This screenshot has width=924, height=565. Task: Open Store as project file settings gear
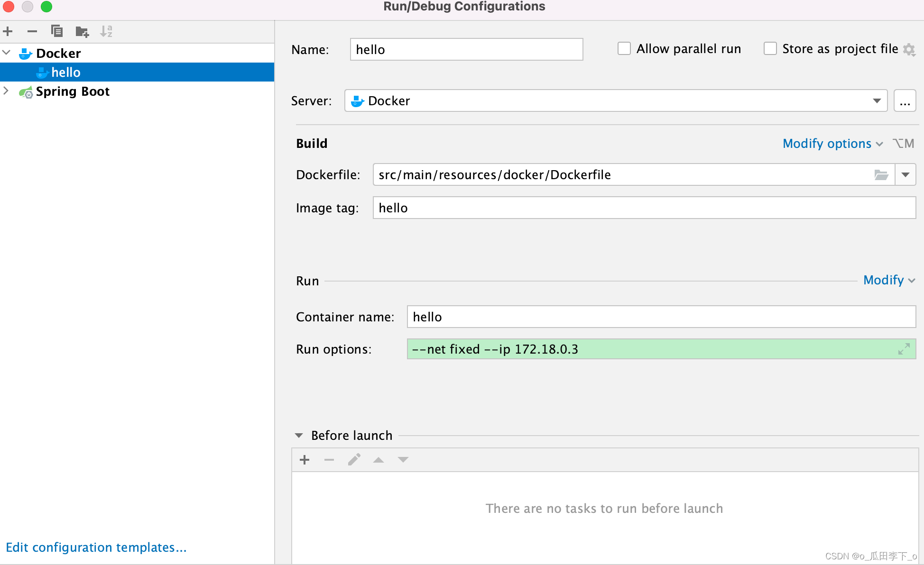click(x=909, y=49)
